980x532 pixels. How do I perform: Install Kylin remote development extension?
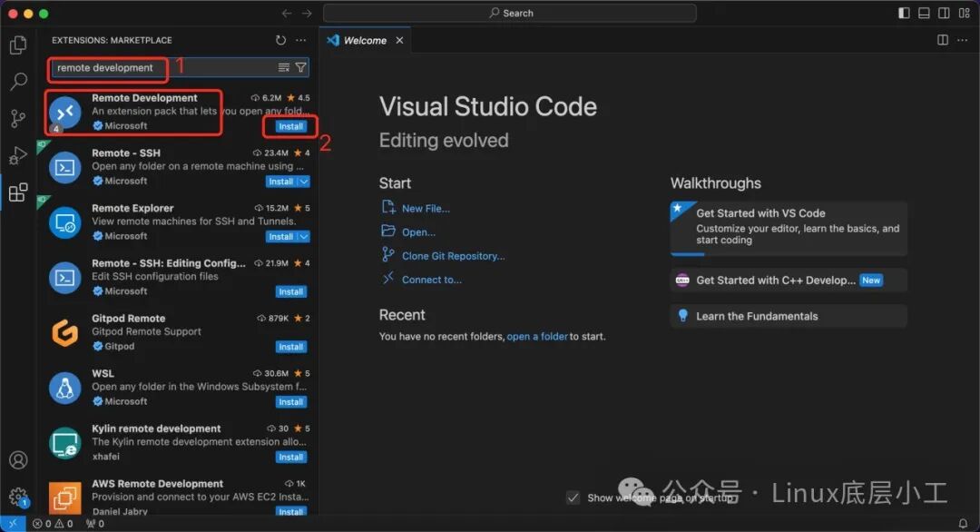[290, 457]
